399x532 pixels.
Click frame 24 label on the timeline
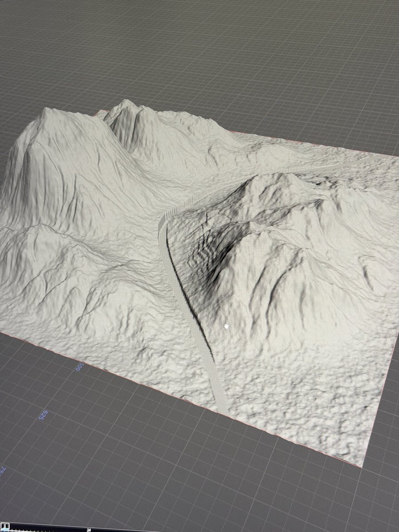coord(89,529)
